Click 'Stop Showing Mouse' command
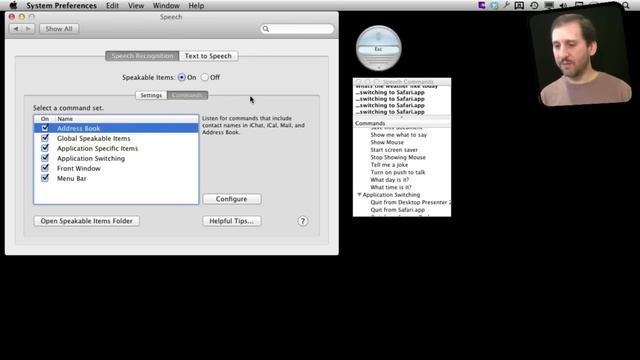The image size is (640, 360). pyautogui.click(x=398, y=157)
